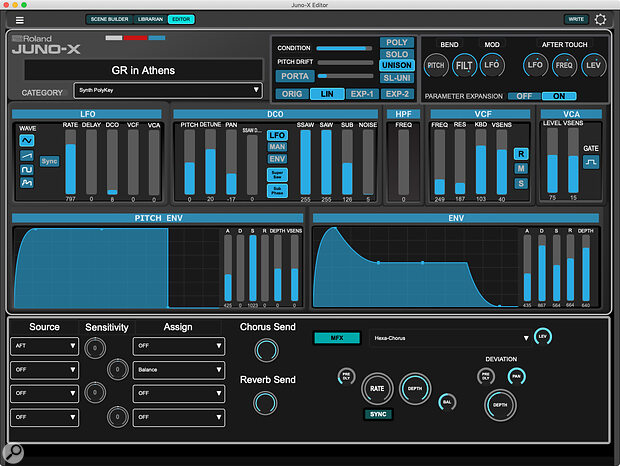Open the AFT source dropdown
The image size is (620, 466).
click(x=45, y=346)
